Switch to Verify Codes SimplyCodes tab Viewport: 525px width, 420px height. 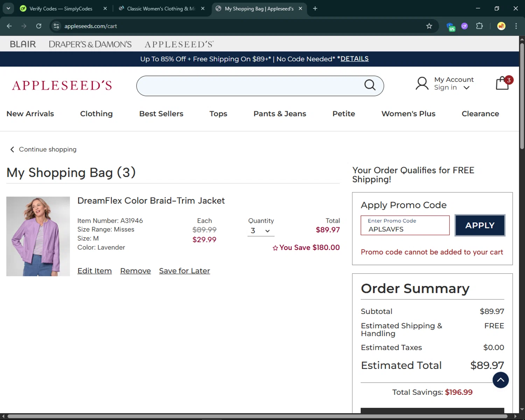61,8
